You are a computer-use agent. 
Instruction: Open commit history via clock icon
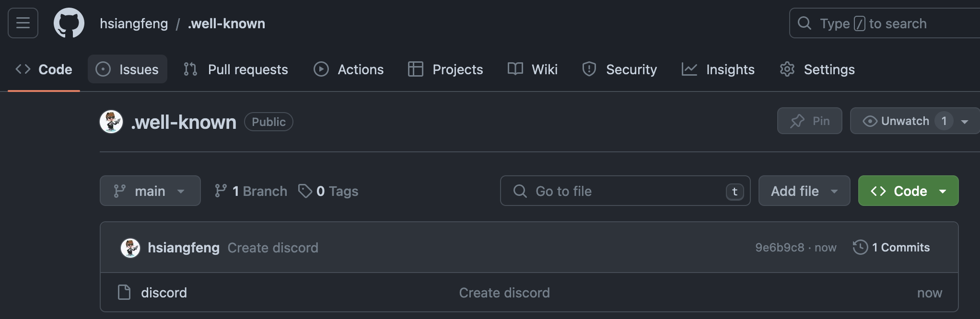click(x=860, y=247)
